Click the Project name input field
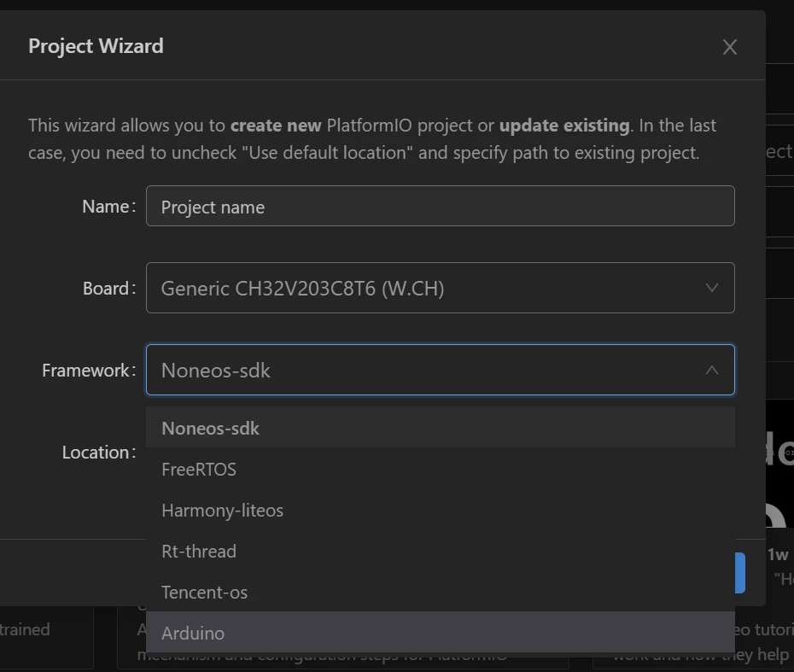The height and width of the screenshot is (672, 794). (x=440, y=207)
